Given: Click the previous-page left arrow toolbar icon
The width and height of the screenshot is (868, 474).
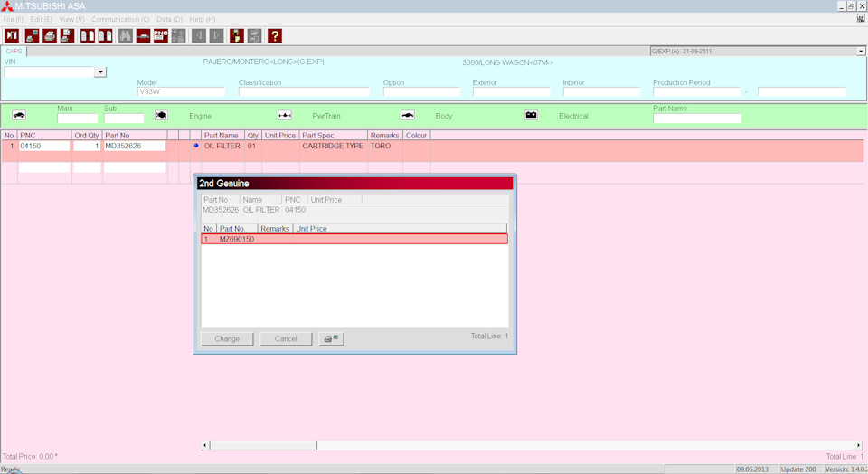Looking at the screenshot, I should 199,36.
